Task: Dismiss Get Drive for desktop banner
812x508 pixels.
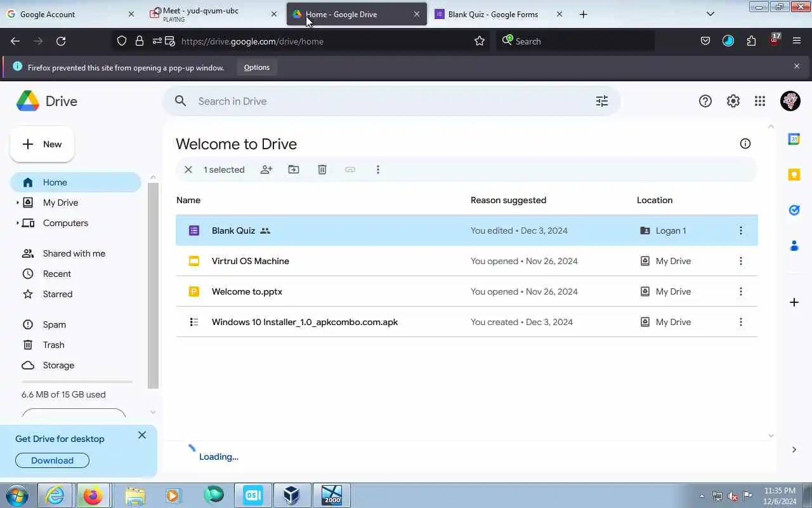Action: (x=142, y=435)
